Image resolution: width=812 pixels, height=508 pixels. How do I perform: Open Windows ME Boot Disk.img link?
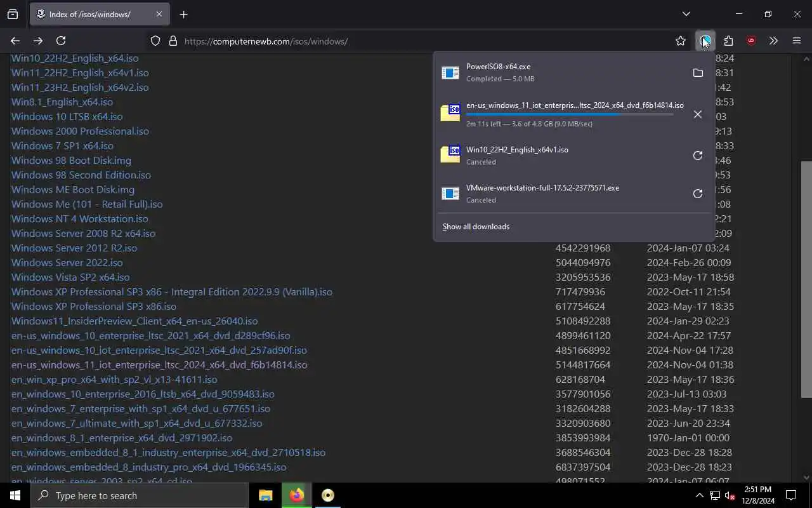coord(73,189)
